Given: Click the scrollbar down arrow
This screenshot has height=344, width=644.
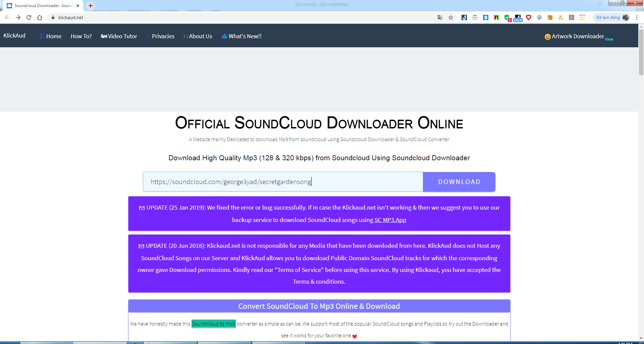Looking at the screenshot, I should coord(641,338).
